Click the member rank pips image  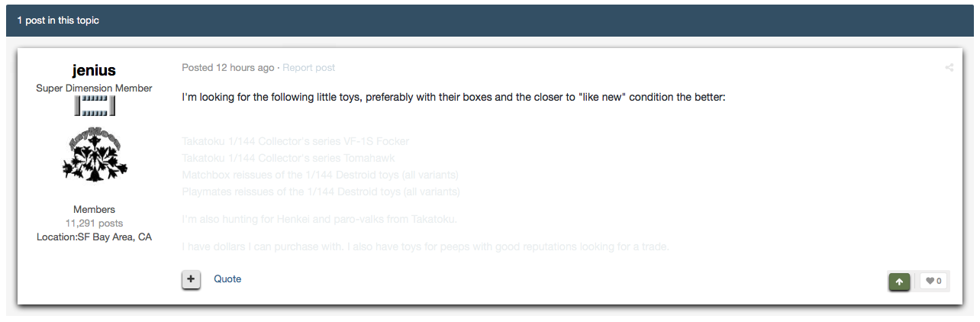(94, 106)
